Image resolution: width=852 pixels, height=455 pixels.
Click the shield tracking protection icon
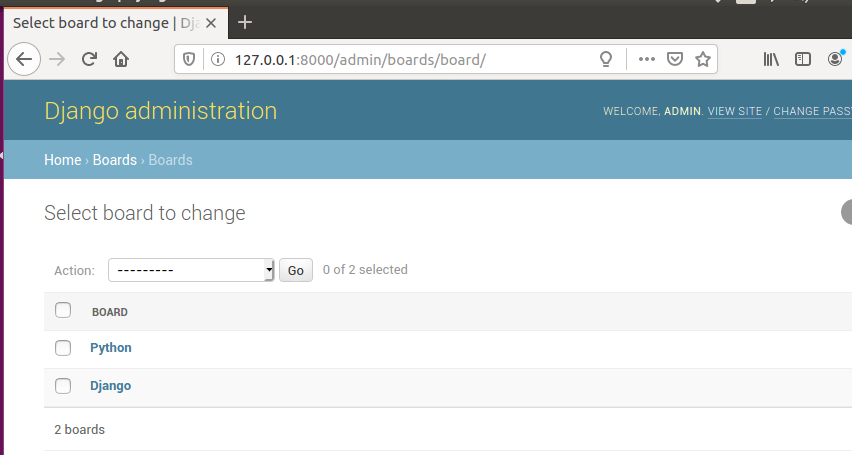tap(189, 59)
